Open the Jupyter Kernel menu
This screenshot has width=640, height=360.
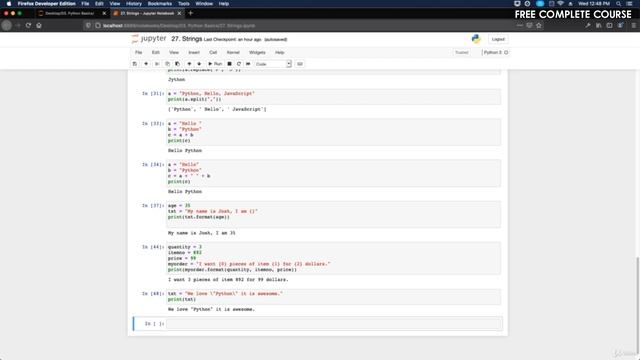click(x=233, y=53)
